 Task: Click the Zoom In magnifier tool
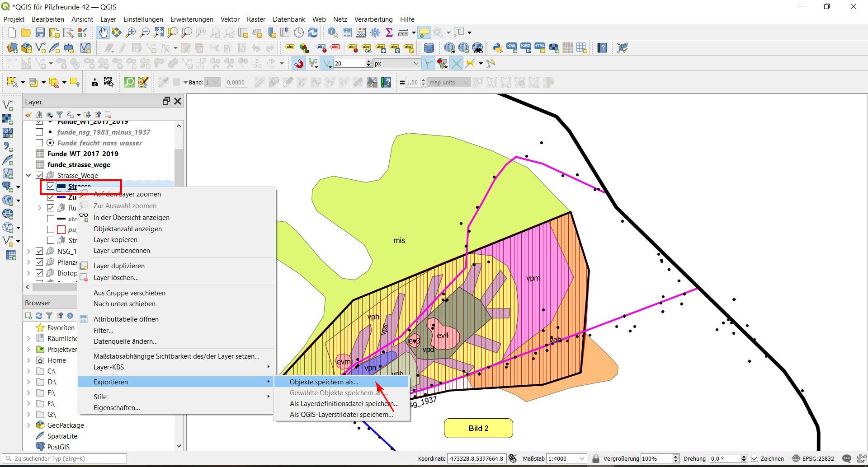[131, 33]
